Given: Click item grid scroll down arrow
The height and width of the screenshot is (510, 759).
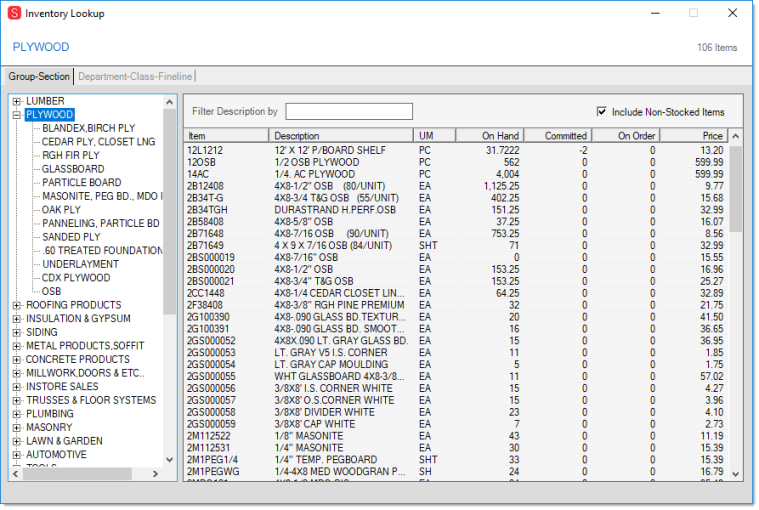Looking at the screenshot, I should [735, 474].
